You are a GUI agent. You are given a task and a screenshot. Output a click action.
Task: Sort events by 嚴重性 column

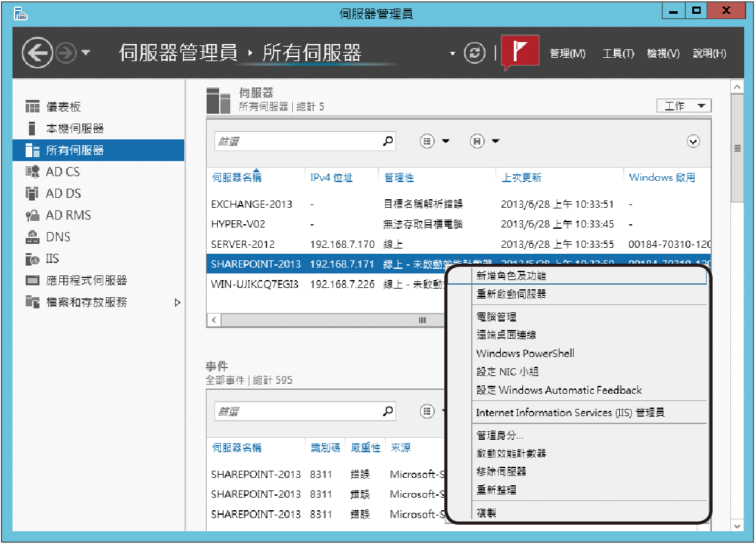[365, 448]
